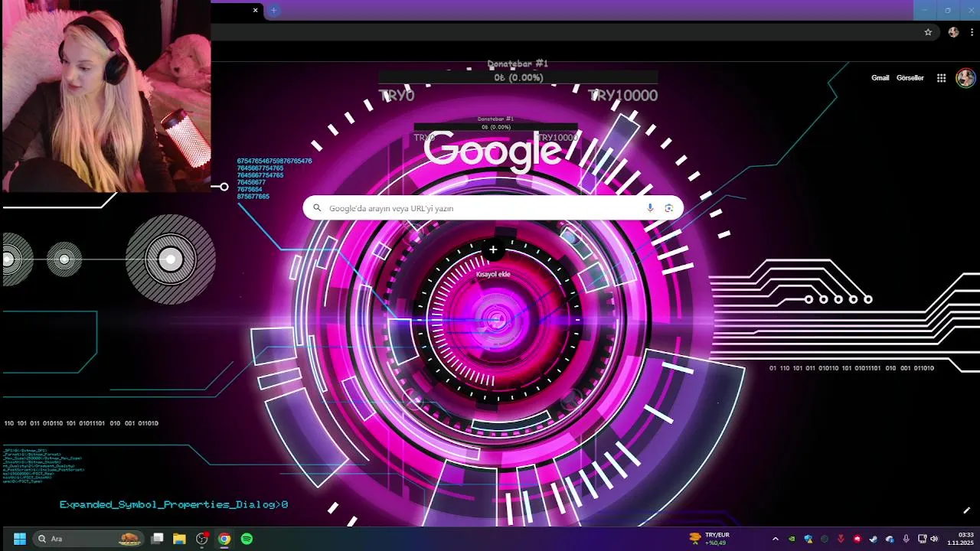Add a shortcut with the plus button
Viewport: 980px width, 551px height.
pyautogui.click(x=493, y=249)
